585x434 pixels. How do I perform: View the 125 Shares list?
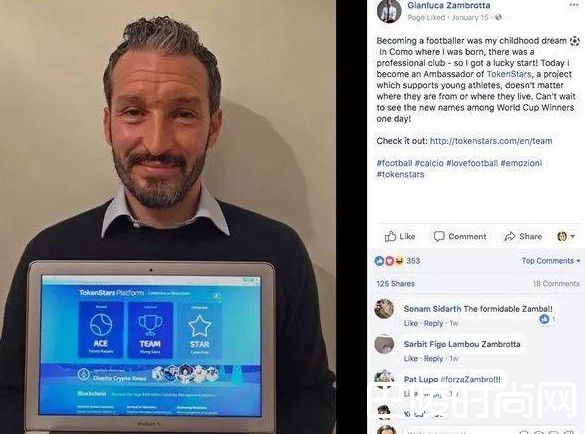point(395,284)
